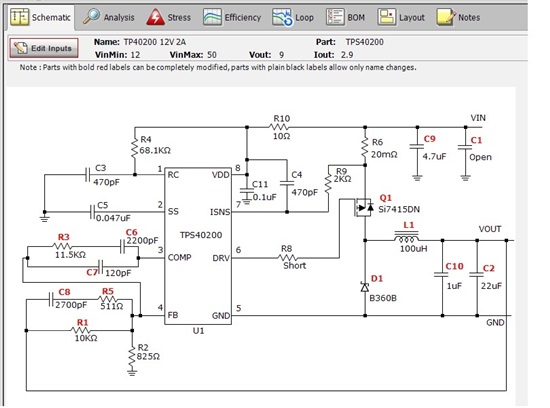Select the R6 sense resistor symbol
The image size is (550, 408).
(x=365, y=148)
